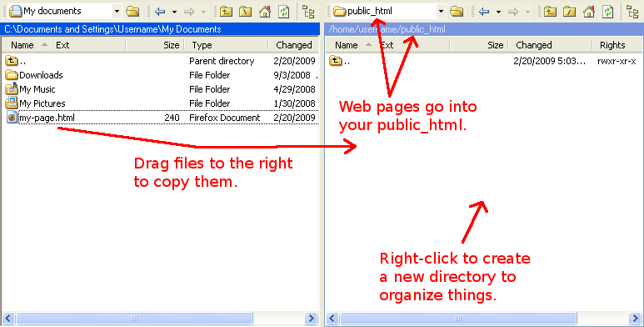This screenshot has width=644, height=327.
Task: Refresh the local directory listing
Action: pos(284,12)
